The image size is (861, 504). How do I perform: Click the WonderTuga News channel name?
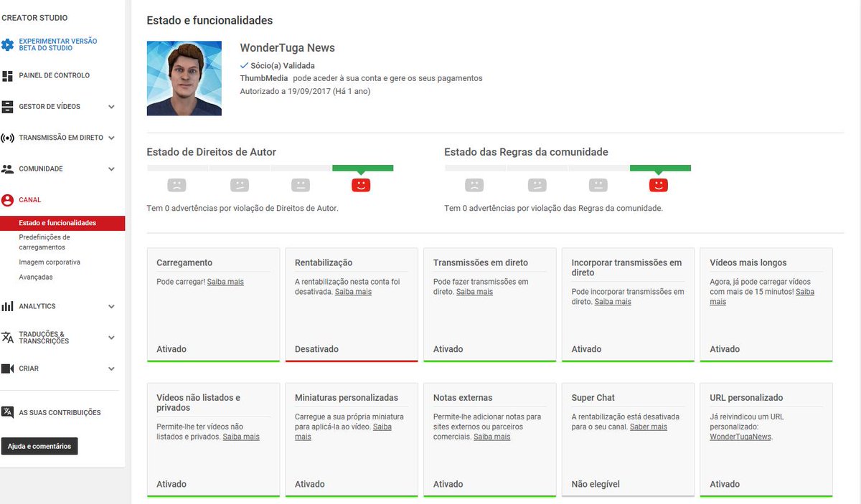coord(287,48)
